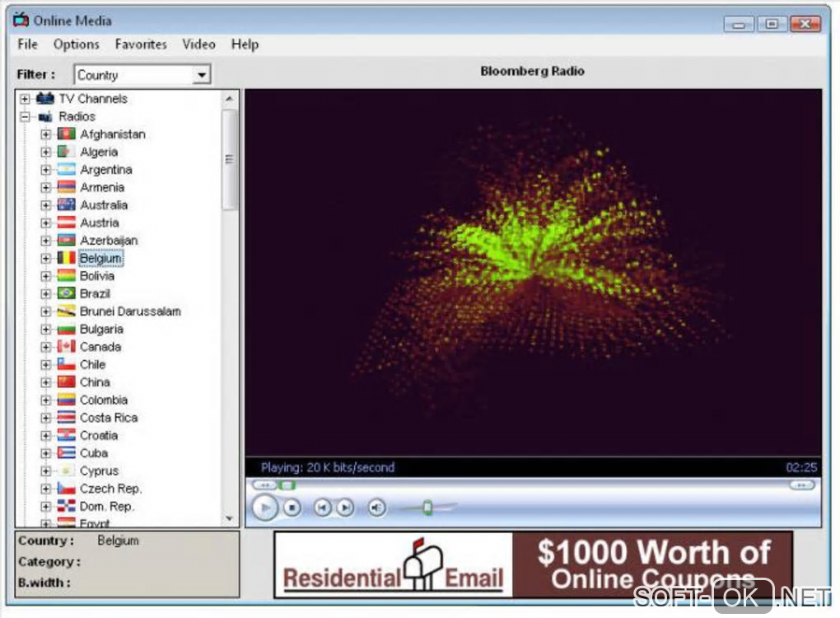Click the Dom. Rep. flag icon
Viewport: 840px width, 618px height.
(x=67, y=506)
